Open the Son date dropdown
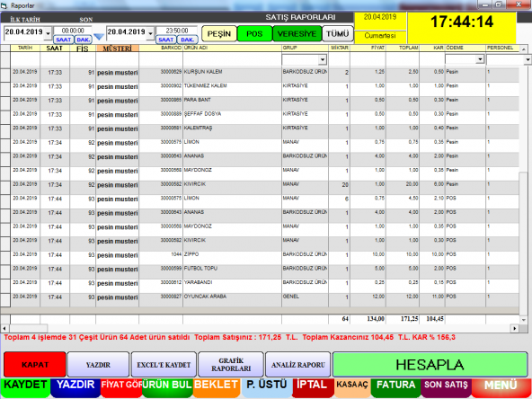The image size is (532, 399). [150, 33]
